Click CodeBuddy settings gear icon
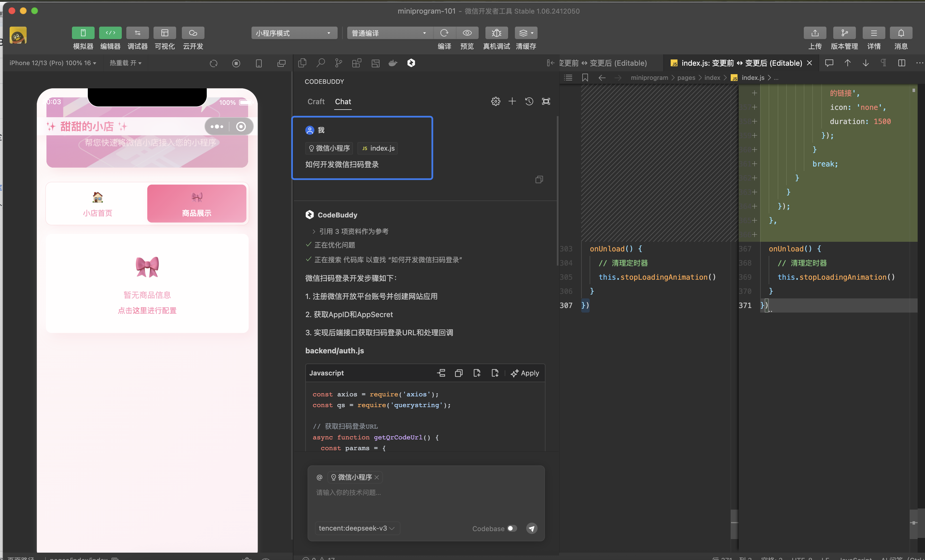 [x=496, y=101]
